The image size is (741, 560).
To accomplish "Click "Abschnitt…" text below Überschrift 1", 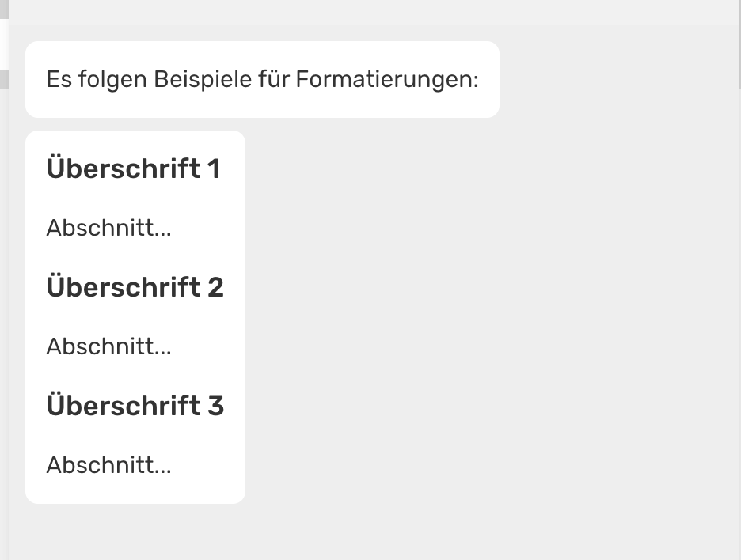I will [108, 229].
